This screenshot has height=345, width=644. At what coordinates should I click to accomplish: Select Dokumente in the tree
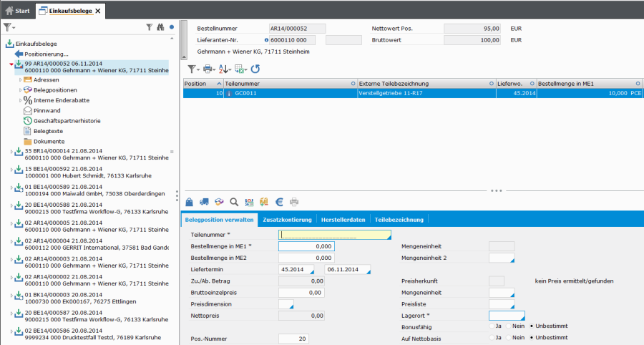(49, 141)
